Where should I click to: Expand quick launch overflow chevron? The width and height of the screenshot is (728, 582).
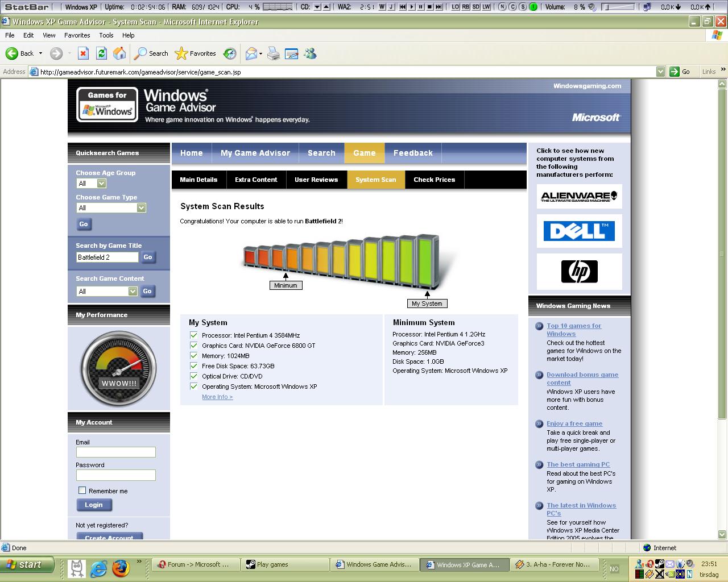click(139, 562)
